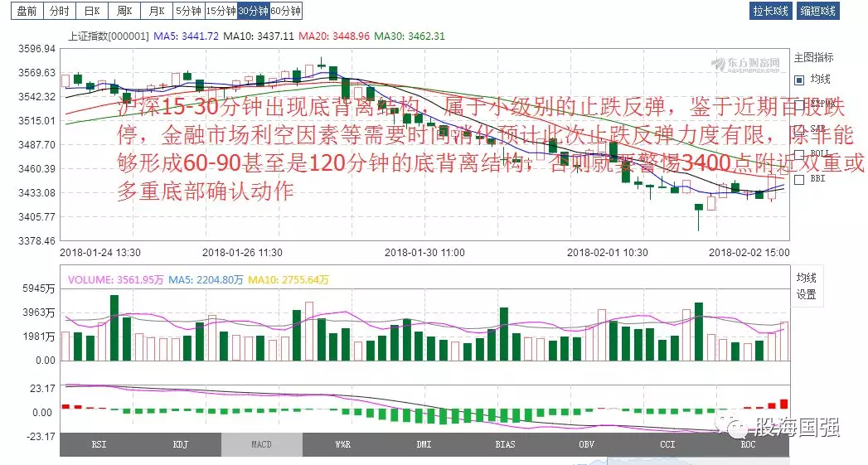The image size is (868, 465).
Task: Click the 2018-02-02 15:00 axis label
Action: pos(749,253)
